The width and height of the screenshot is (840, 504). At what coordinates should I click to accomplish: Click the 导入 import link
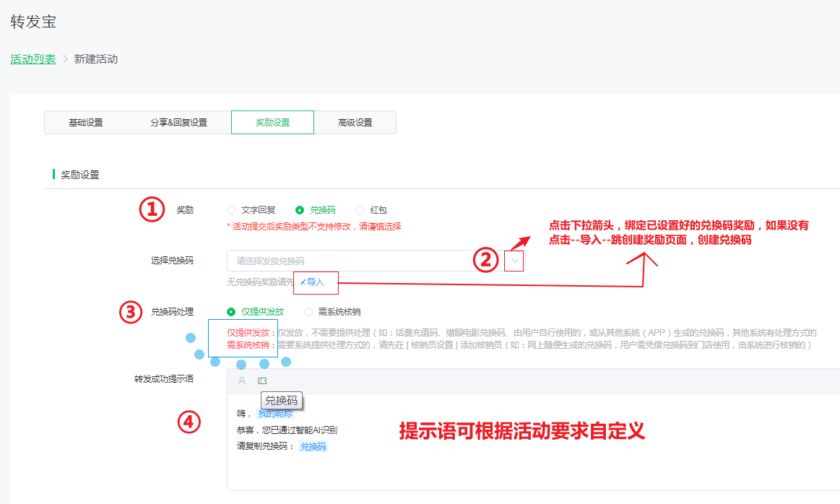(x=312, y=282)
